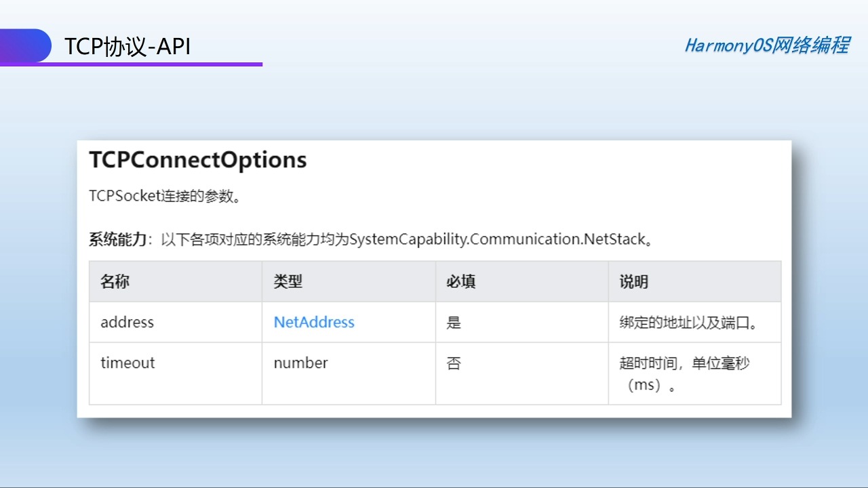Click the 否 required cell for timeout
Image resolution: width=868 pixels, height=488 pixels.
(x=454, y=363)
